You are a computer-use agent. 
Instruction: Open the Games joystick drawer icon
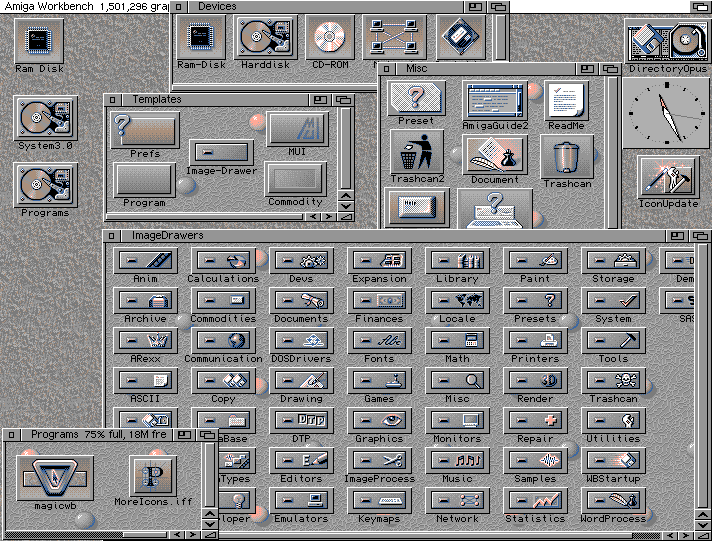click(x=380, y=381)
